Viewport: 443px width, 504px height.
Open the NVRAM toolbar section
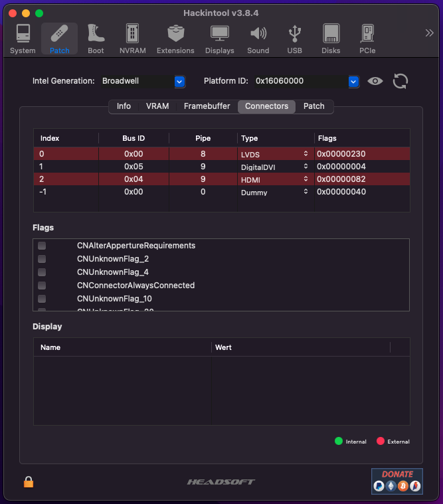132,39
